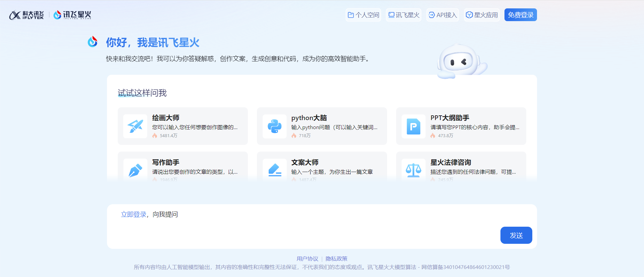Open the 星火法律咨询 card title
Image resolution: width=644 pixels, height=277 pixels.
click(451, 162)
